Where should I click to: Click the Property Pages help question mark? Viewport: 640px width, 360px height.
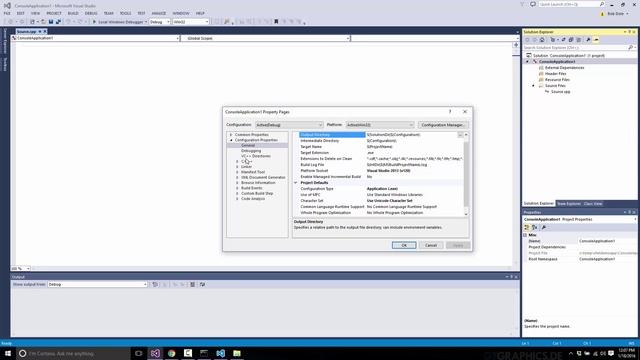pyautogui.click(x=450, y=111)
